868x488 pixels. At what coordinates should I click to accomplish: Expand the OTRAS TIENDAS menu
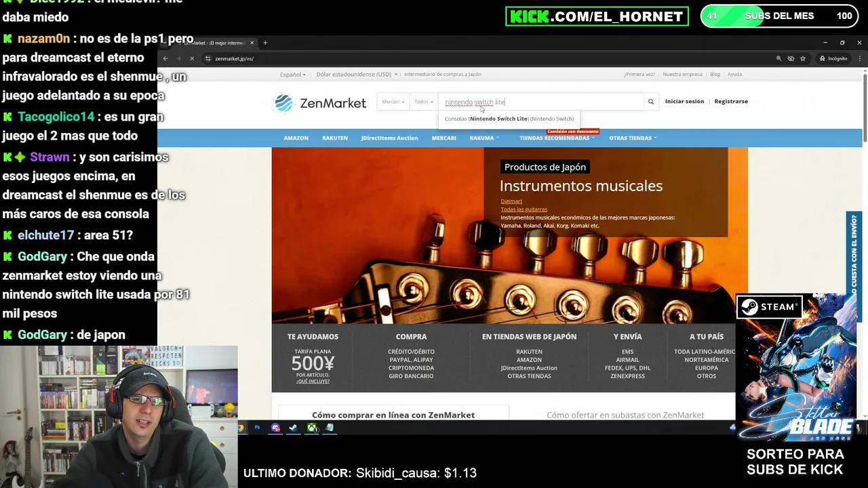click(633, 138)
